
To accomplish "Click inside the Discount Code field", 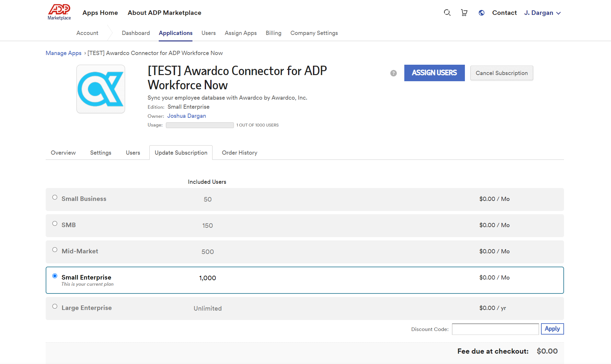I will pos(495,329).
